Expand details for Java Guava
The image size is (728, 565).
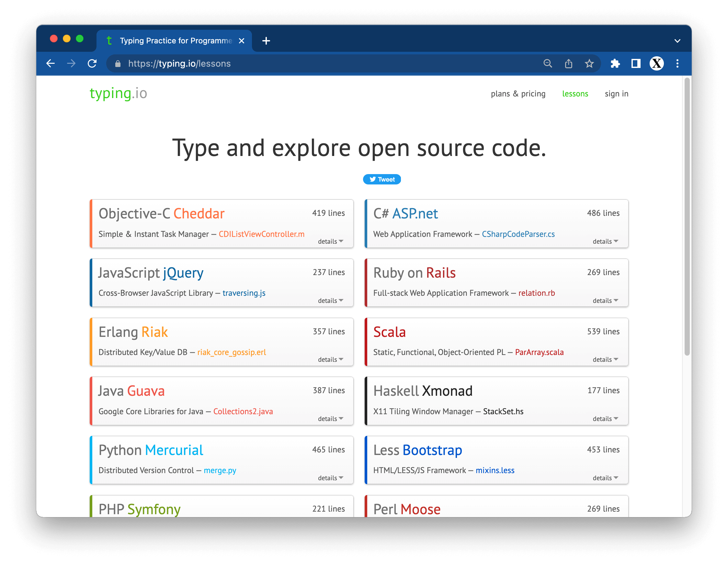tap(330, 419)
